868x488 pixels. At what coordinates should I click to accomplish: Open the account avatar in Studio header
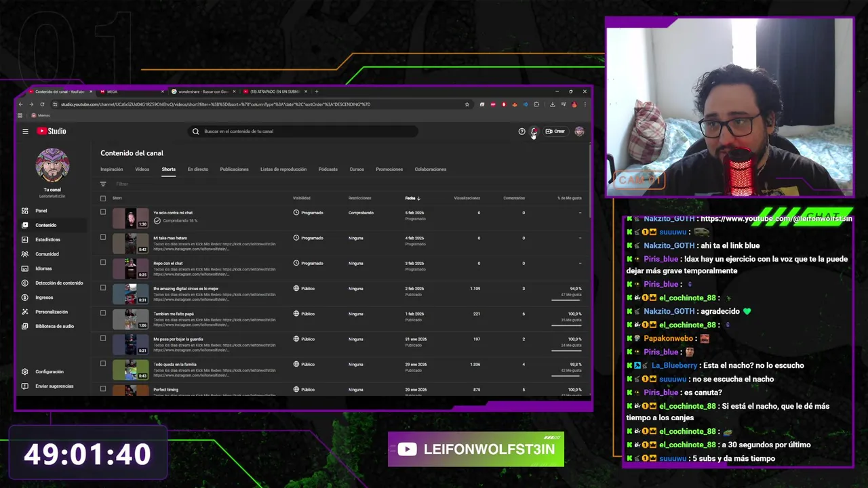click(x=579, y=131)
